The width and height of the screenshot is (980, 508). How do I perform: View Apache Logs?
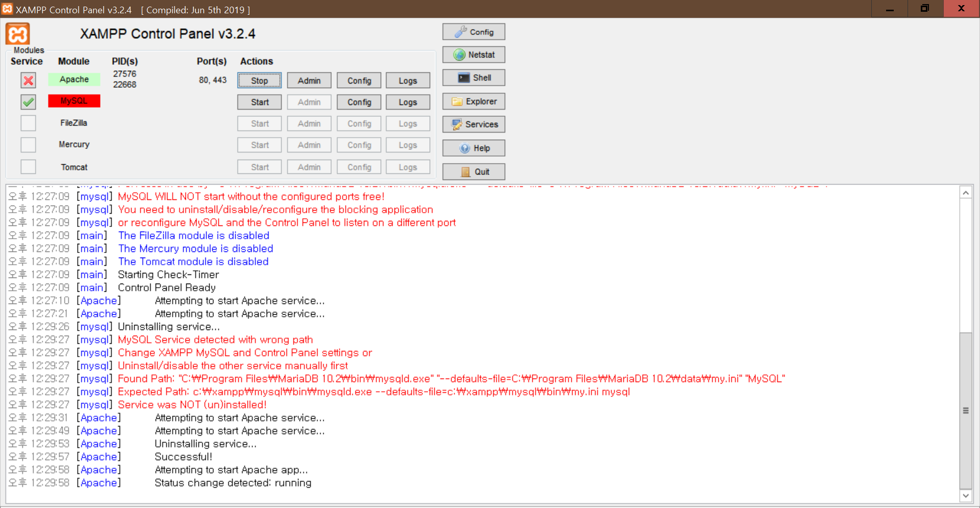[408, 81]
